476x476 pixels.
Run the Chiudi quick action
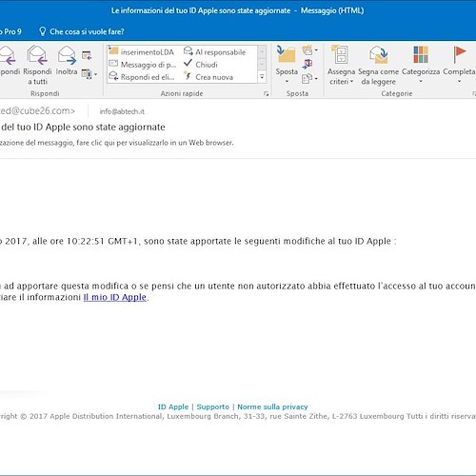(x=201, y=64)
